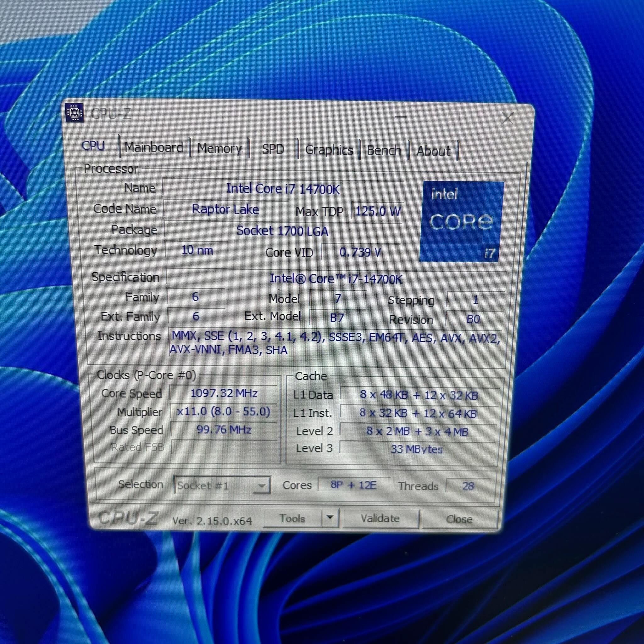Switch to the Graphics tab
The width and height of the screenshot is (644, 644).
pyautogui.click(x=329, y=150)
